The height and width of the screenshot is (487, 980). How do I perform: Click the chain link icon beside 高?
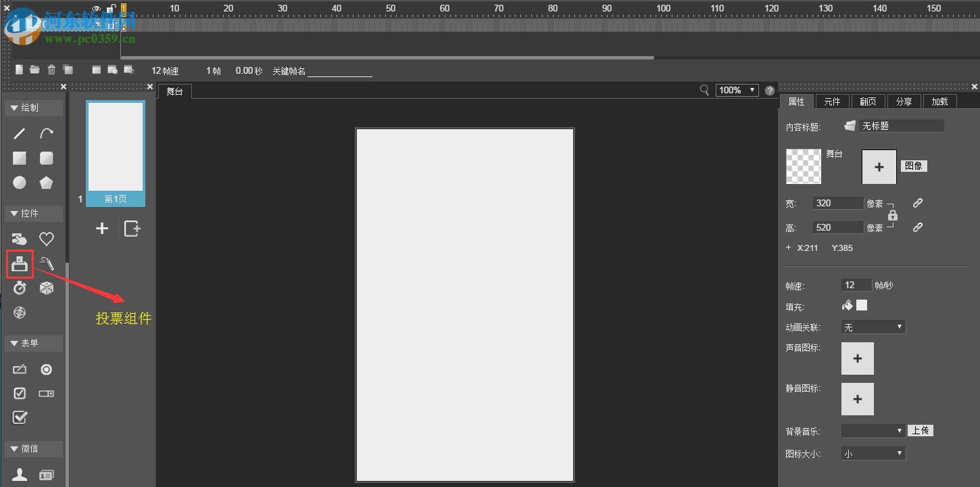pyautogui.click(x=917, y=227)
